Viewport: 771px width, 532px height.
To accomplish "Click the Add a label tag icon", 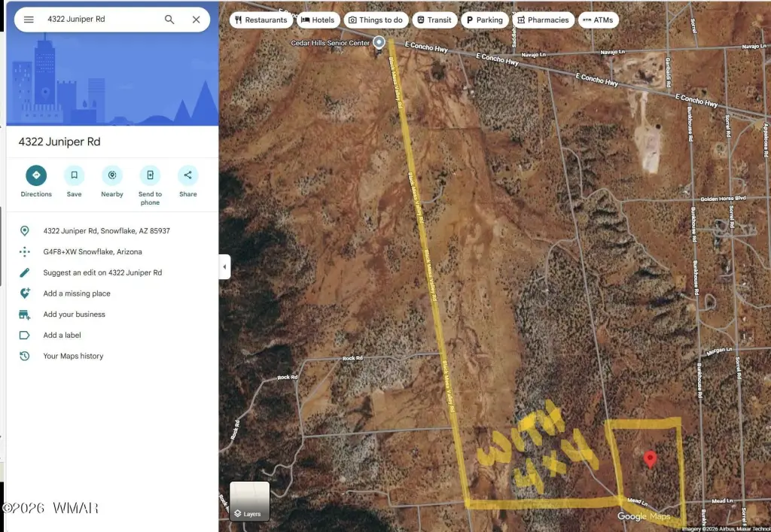I will 24,335.
